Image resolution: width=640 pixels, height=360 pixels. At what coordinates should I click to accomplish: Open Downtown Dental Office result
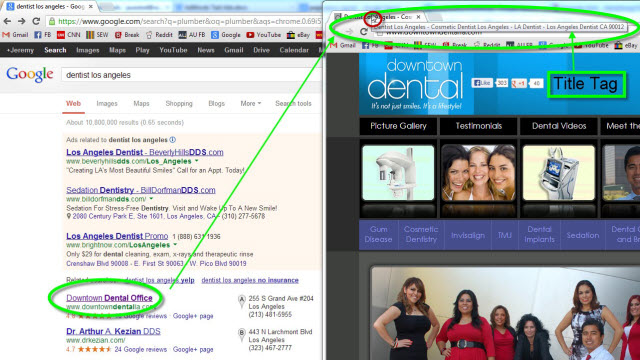tap(109, 298)
